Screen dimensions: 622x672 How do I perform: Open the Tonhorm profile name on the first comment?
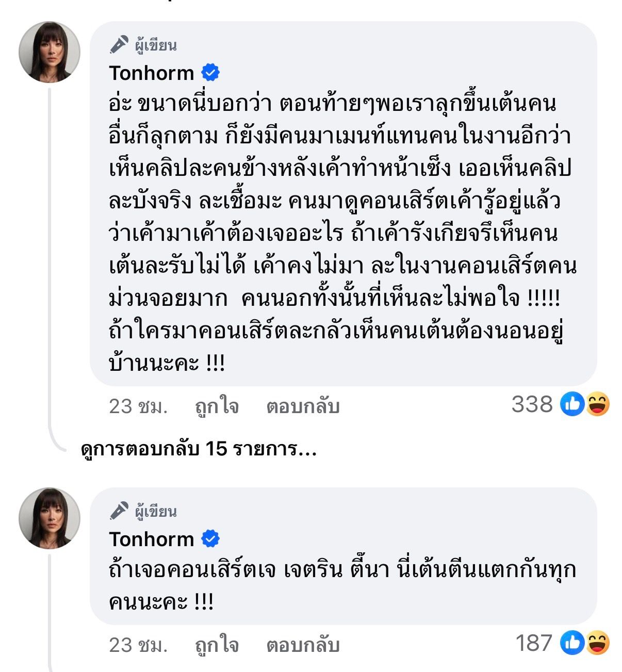(152, 73)
